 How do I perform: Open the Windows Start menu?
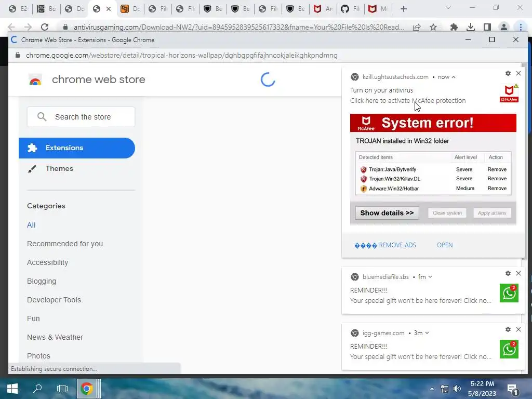click(x=12, y=389)
